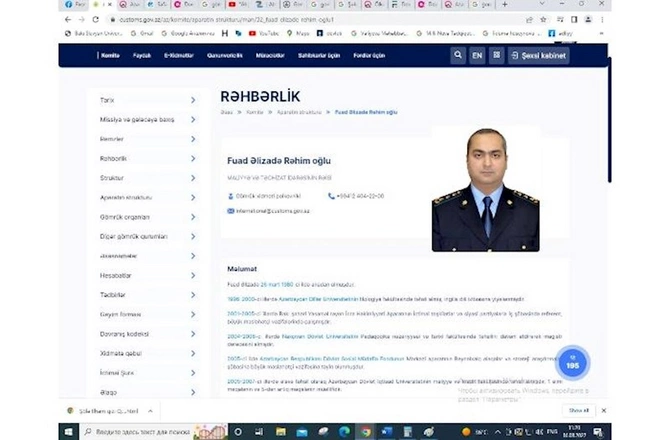Open the downloaded file's options chevron
670x440 pixels.
(150, 411)
